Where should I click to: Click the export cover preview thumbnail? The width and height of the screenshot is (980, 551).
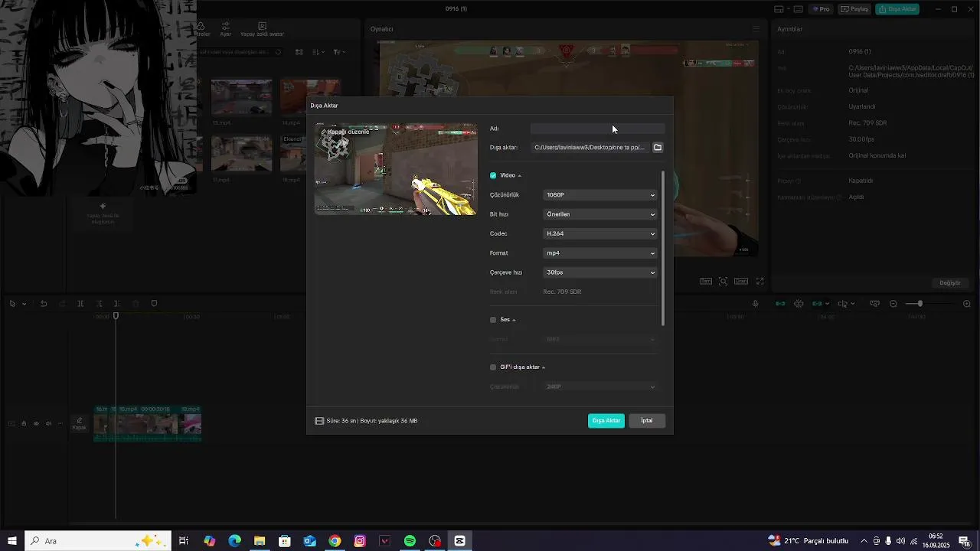click(x=396, y=169)
